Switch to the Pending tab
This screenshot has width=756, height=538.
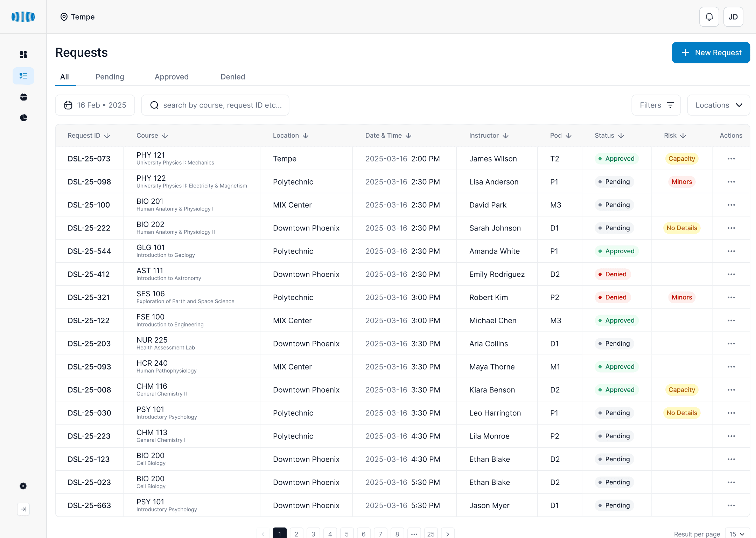[x=110, y=77]
